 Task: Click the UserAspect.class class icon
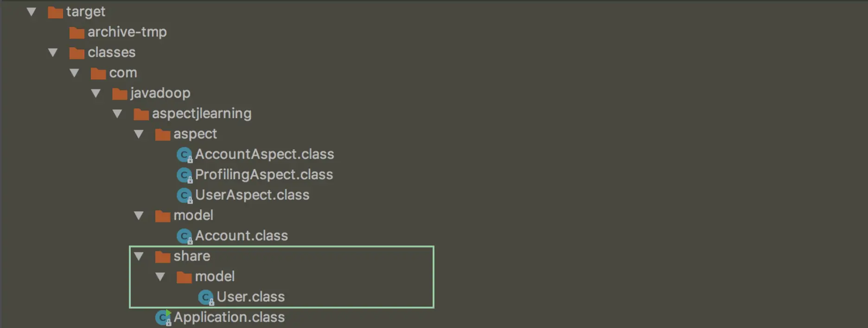coord(184,196)
